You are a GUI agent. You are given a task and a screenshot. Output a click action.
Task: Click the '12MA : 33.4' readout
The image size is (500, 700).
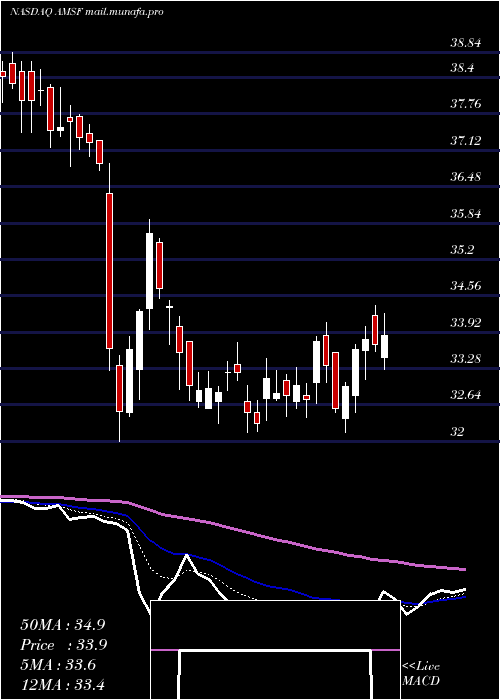[x=62, y=684]
